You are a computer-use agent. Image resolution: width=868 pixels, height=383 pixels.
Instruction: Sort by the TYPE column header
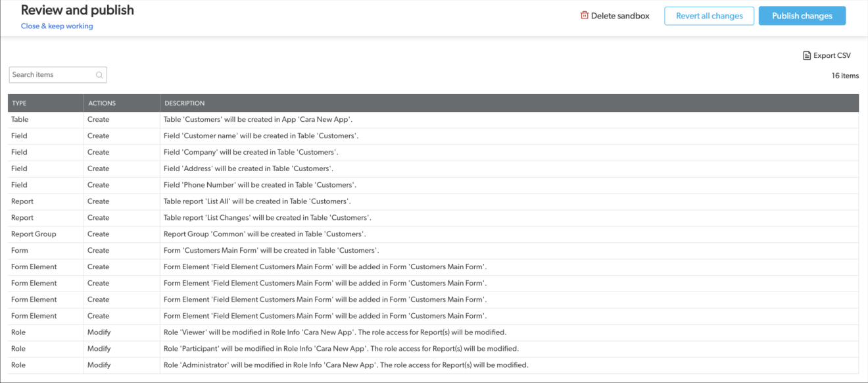pyautogui.click(x=19, y=103)
